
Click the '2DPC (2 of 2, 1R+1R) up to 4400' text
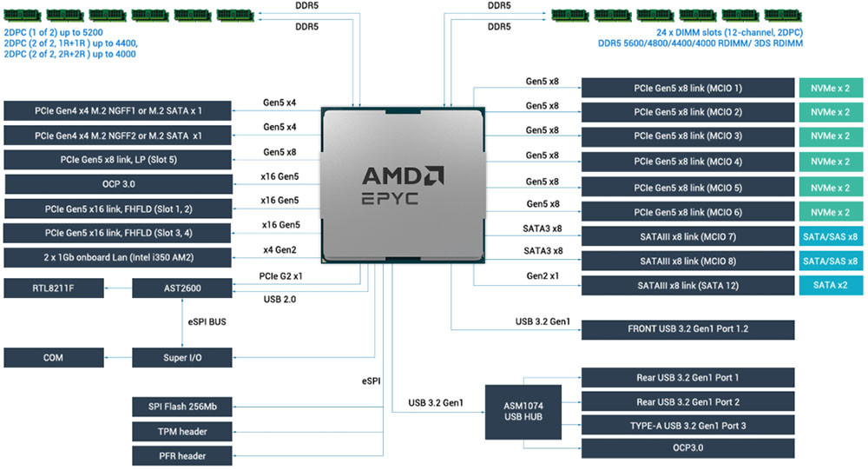coord(71,43)
